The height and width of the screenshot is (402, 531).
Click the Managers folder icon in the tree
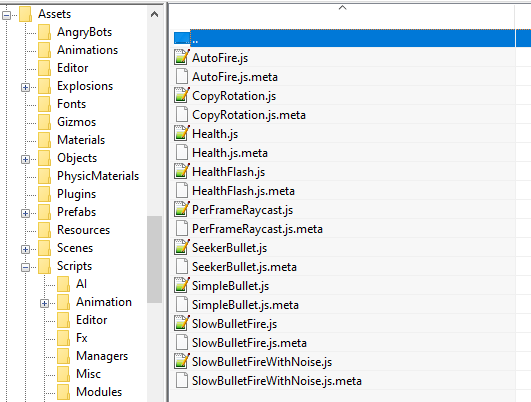[x=63, y=356]
